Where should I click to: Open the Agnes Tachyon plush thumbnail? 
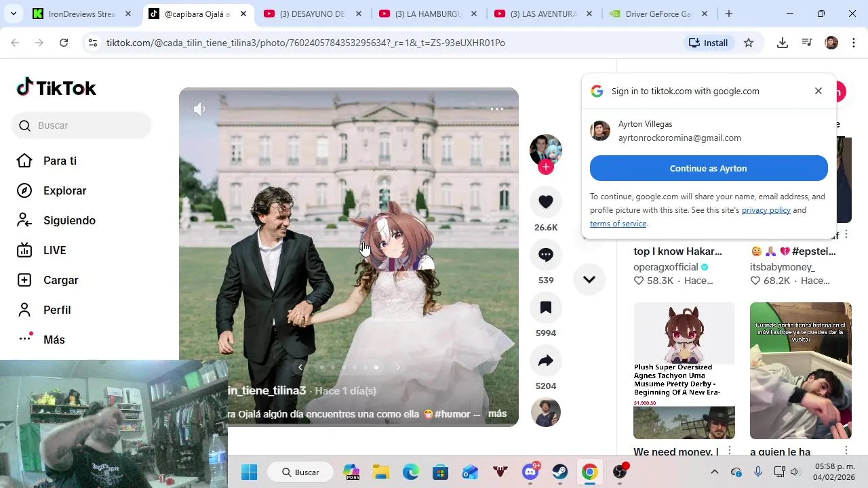[684, 371]
